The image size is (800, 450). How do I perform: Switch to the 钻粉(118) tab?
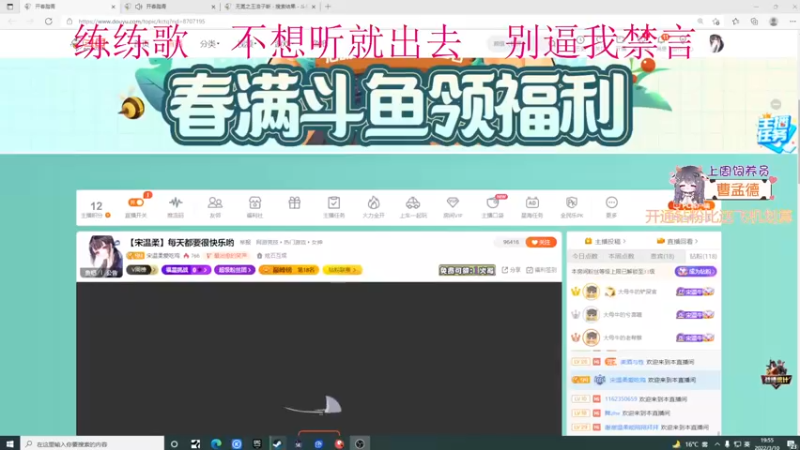[703, 256]
